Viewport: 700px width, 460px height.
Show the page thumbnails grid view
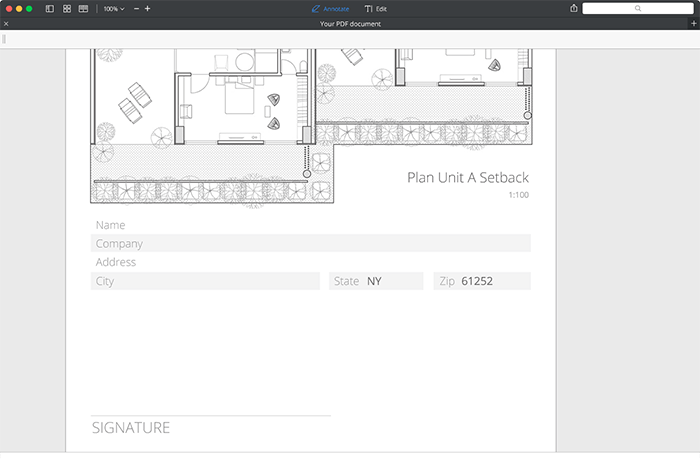point(67,8)
